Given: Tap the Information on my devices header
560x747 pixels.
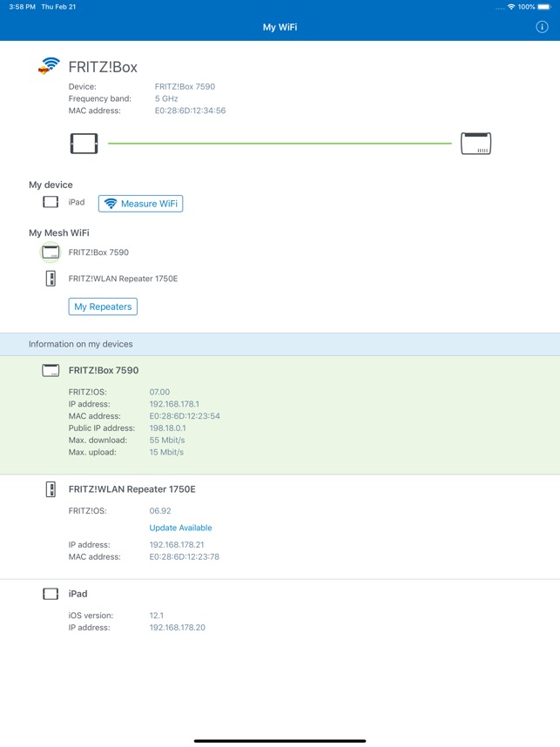Looking at the screenshot, I should click(x=280, y=344).
